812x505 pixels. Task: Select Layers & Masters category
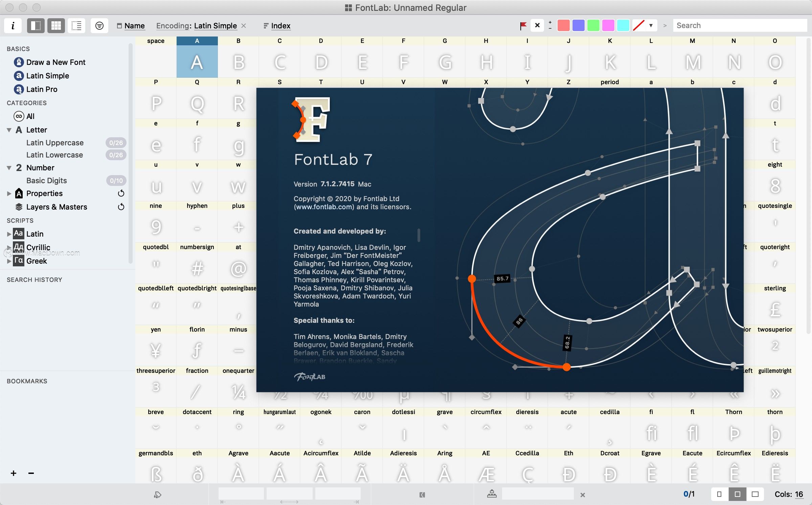57,207
